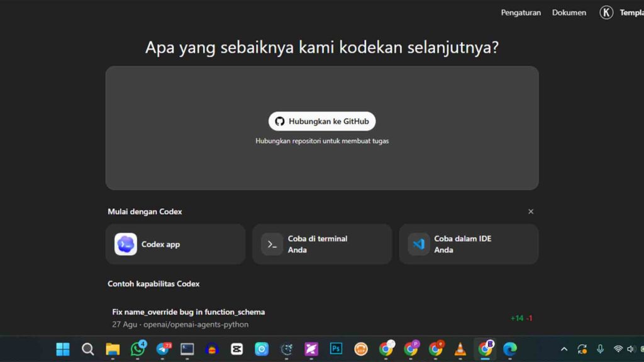Click the VS Code icon on the IDE card
644x362 pixels.
[418, 244]
